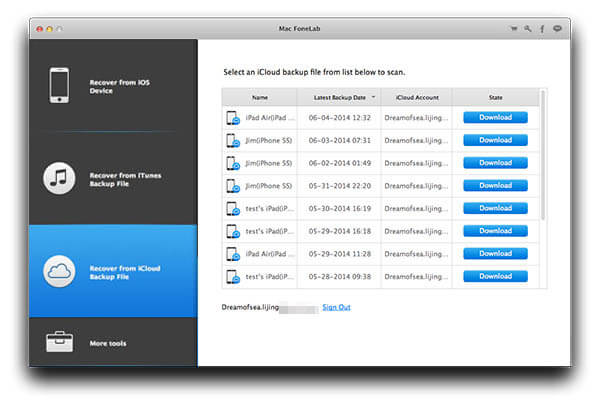
Task: Click device icon for 05-30-2014 16:19 backup
Action: pyautogui.click(x=234, y=208)
